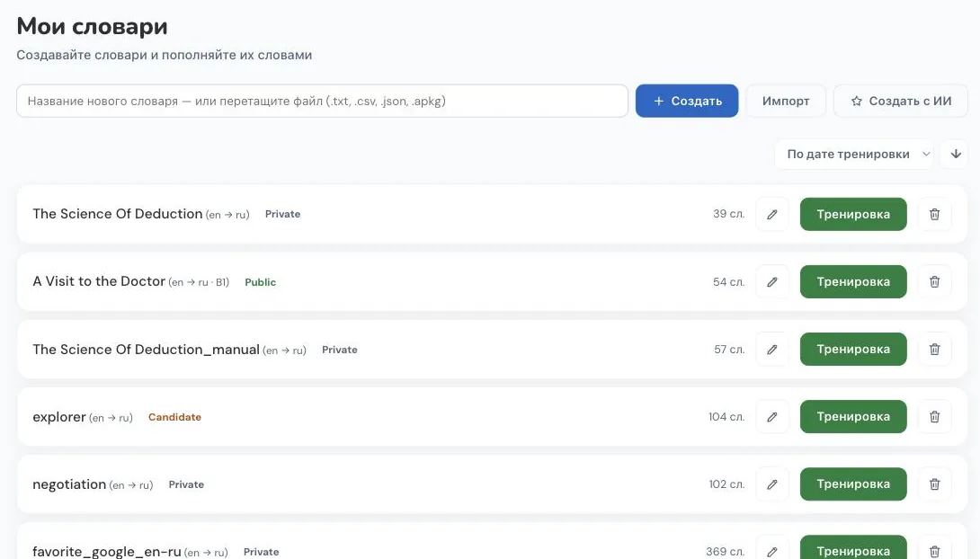
Task: Delete A Visit to the Doctor dictionary
Action: pyautogui.click(x=934, y=281)
